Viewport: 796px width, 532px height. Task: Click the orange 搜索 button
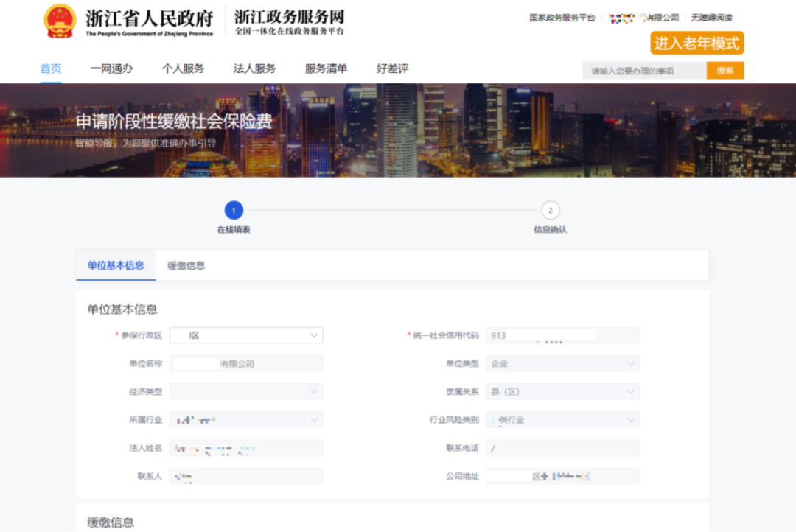[x=725, y=71]
